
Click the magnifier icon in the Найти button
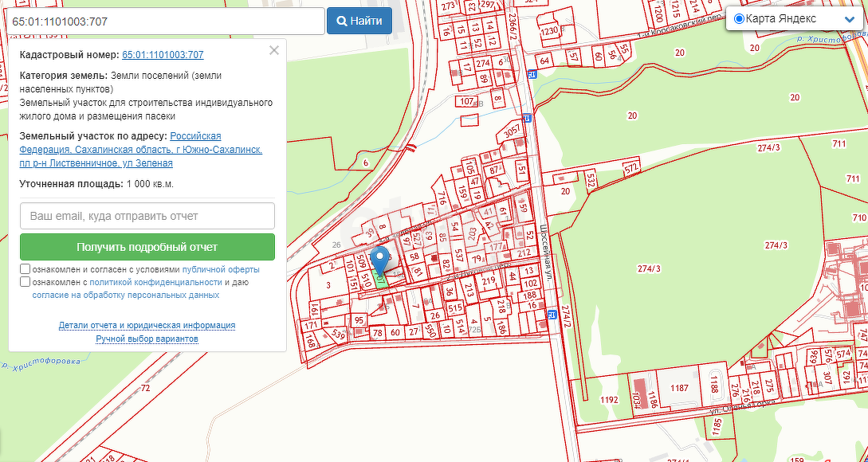click(341, 22)
